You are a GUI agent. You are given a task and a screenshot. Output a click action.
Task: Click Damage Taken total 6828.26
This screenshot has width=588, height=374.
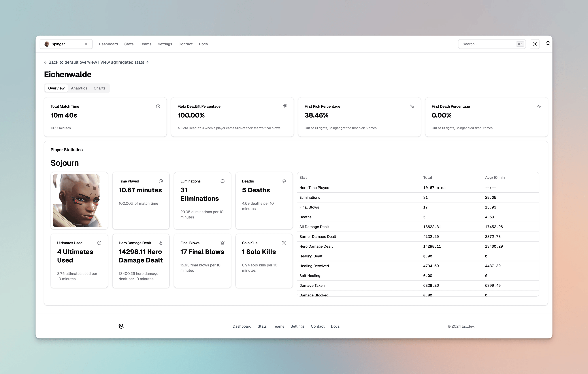tap(431, 286)
